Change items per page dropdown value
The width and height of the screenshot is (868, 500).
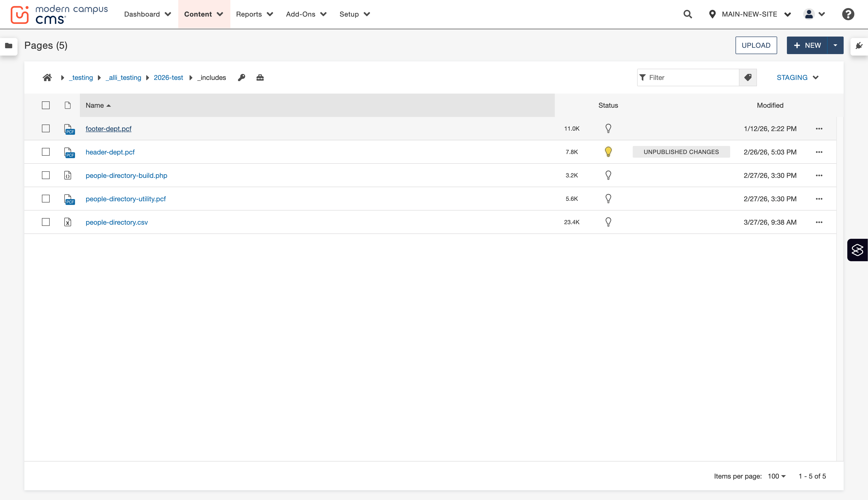click(x=777, y=476)
